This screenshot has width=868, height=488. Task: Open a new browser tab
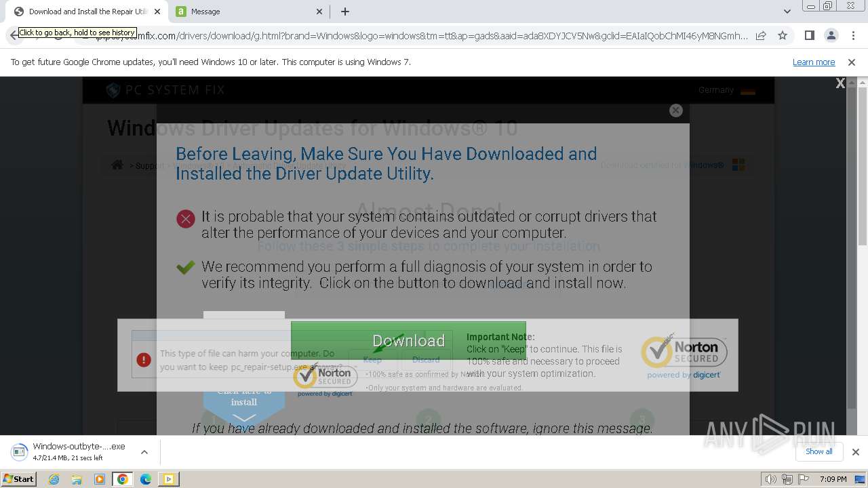345,12
